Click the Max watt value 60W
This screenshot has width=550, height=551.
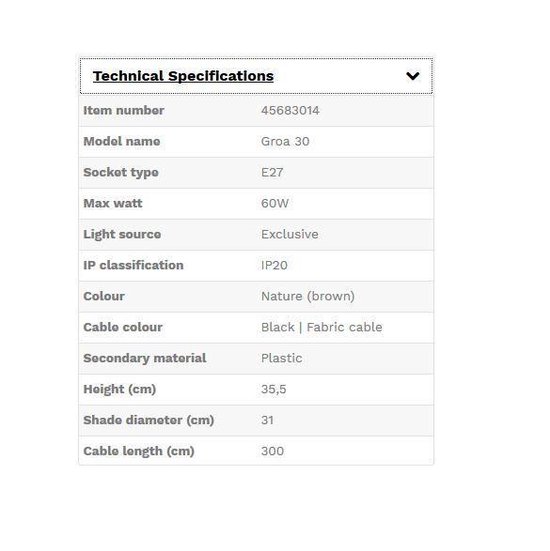coord(275,203)
